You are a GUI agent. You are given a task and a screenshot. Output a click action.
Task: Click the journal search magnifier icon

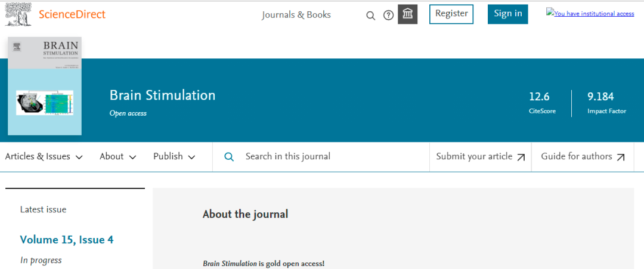[x=229, y=157]
